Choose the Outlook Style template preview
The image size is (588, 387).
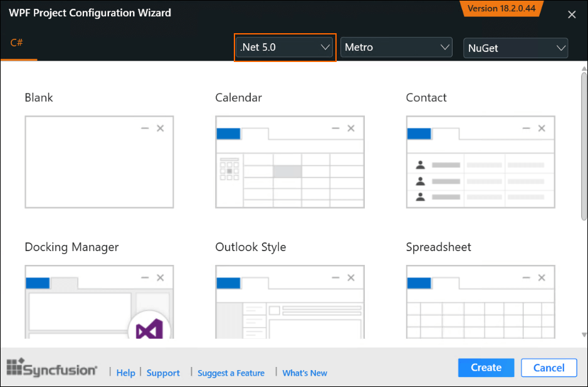point(290,302)
